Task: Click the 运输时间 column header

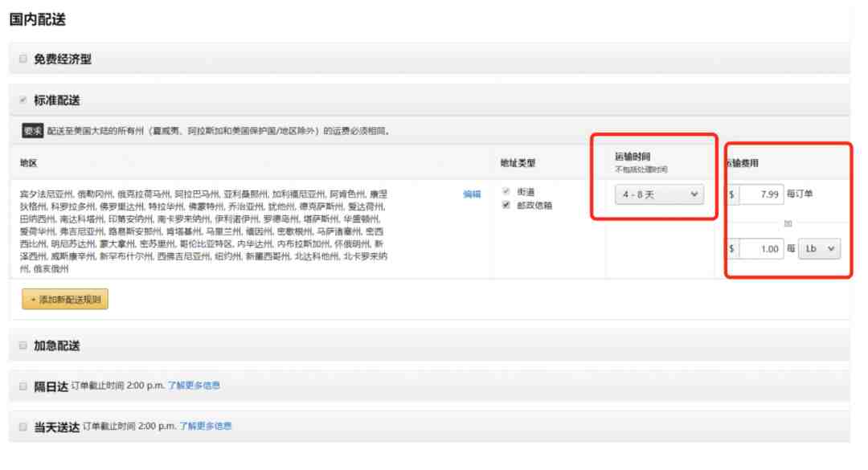Action: pos(633,157)
